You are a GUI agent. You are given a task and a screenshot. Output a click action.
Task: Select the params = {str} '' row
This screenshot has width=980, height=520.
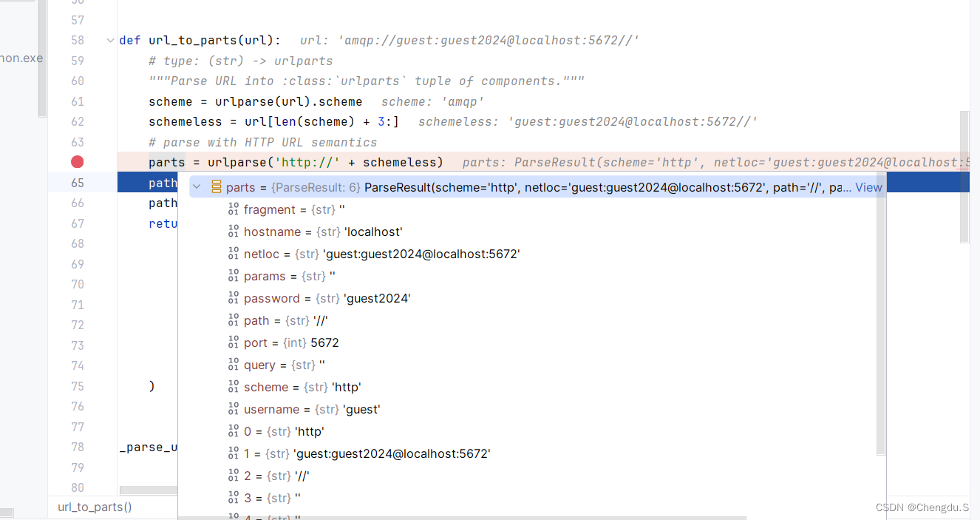point(534,276)
